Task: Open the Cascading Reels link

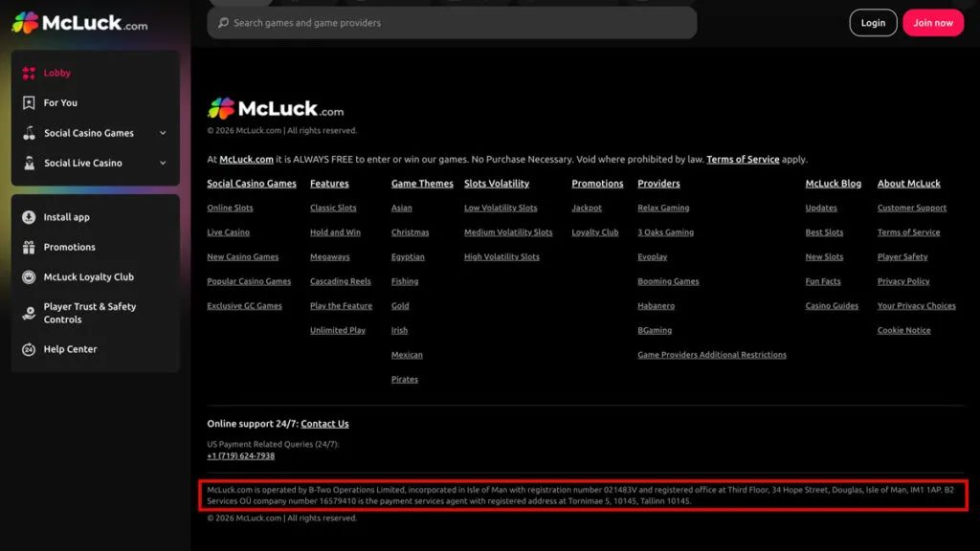Action: (341, 281)
